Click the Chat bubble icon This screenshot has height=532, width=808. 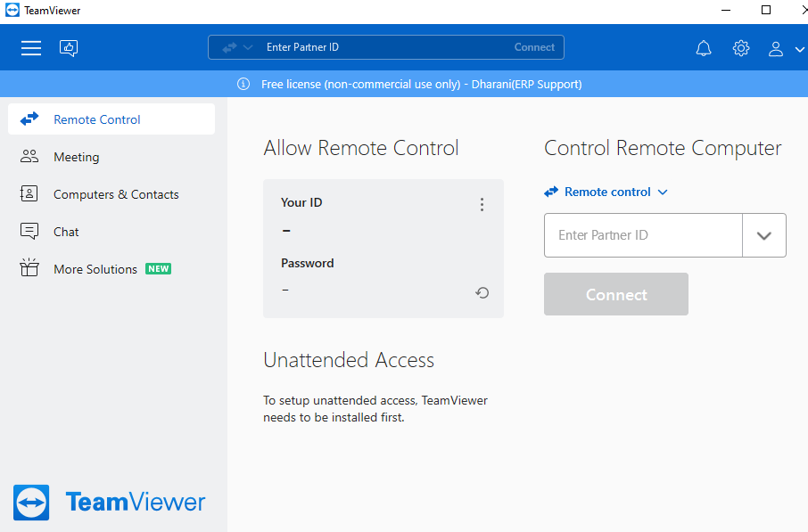29,231
